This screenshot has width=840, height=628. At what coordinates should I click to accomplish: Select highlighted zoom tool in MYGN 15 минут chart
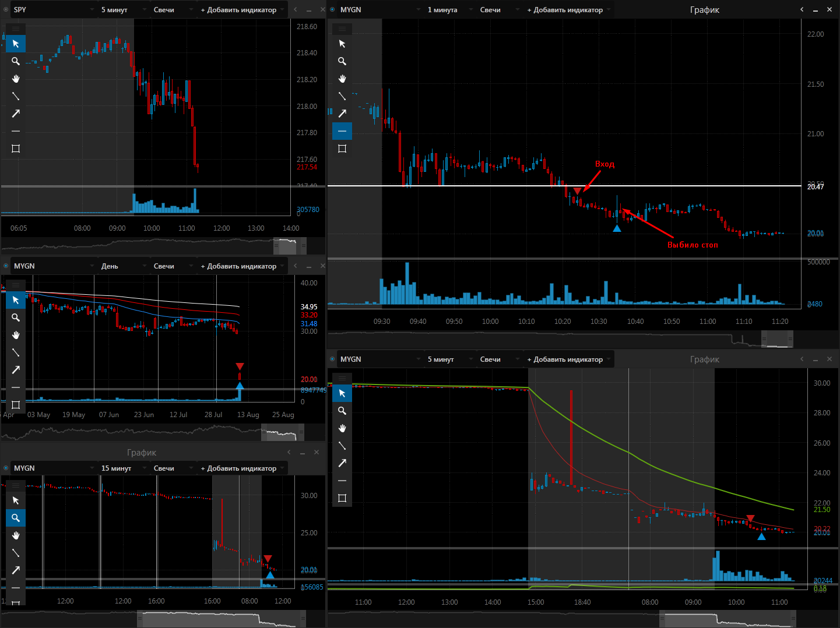pyautogui.click(x=16, y=518)
